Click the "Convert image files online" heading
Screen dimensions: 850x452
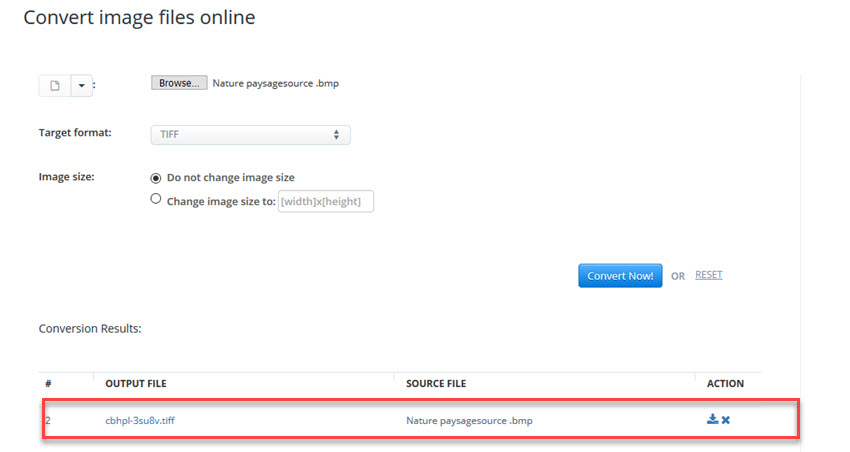[x=139, y=18]
